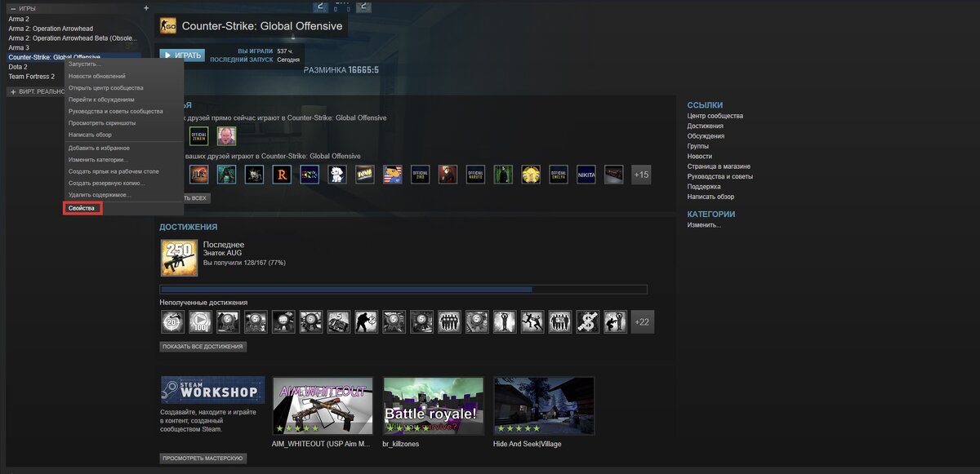Select the two fighting figures achievement icon
Screen dimensions: 980x474
[x=532, y=322]
